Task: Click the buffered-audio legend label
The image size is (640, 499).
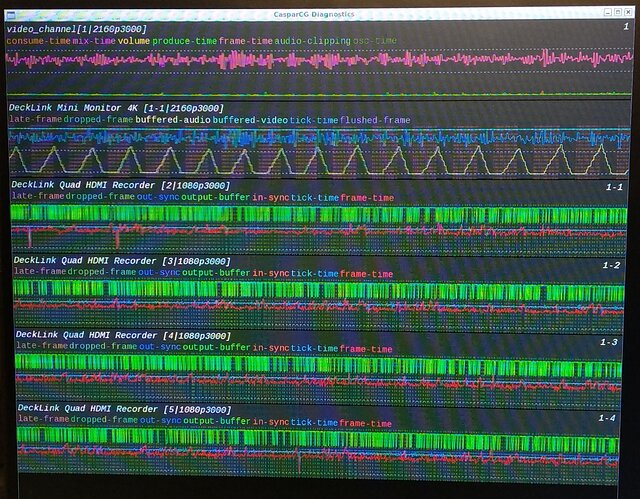Action: (173, 120)
